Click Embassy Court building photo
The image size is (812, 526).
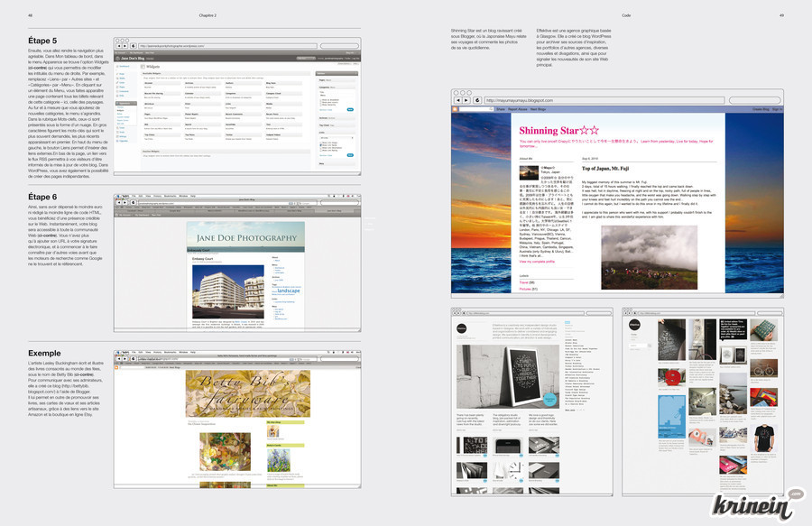pyautogui.click(x=226, y=291)
